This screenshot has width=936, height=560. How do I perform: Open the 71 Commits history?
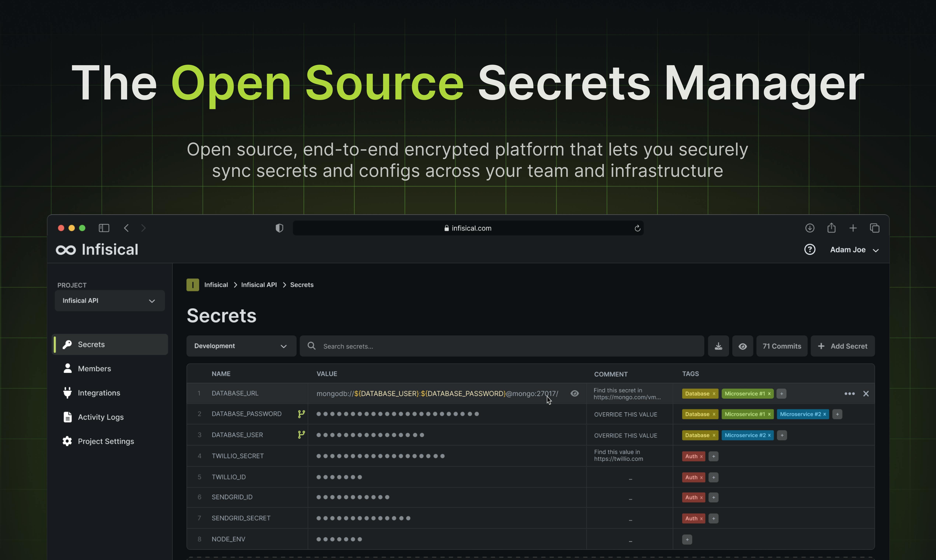click(x=782, y=346)
